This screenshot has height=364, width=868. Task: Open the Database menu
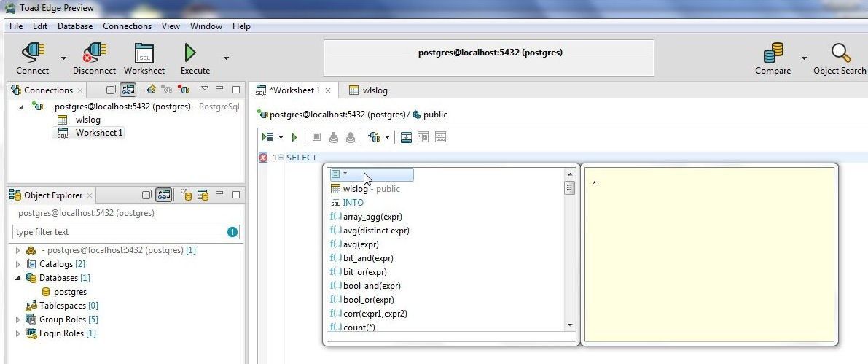coord(75,26)
